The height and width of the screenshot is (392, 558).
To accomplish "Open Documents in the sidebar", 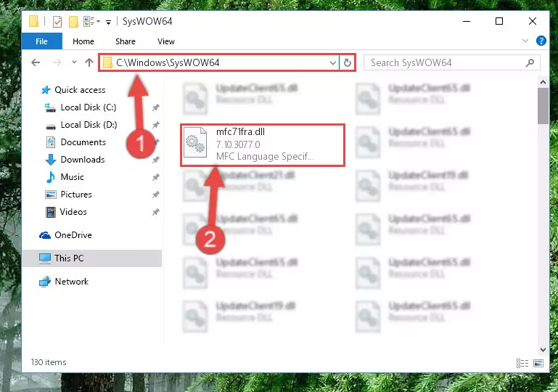I will [x=83, y=142].
